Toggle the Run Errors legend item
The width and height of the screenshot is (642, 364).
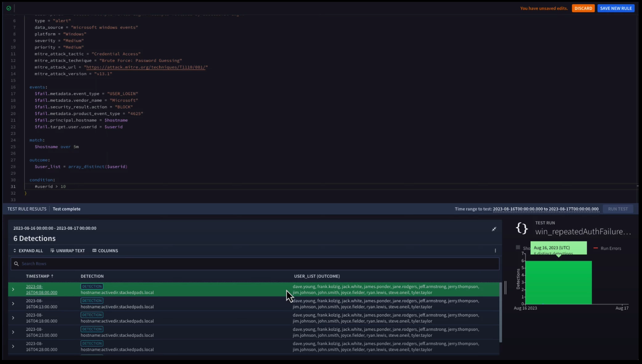[607, 248]
